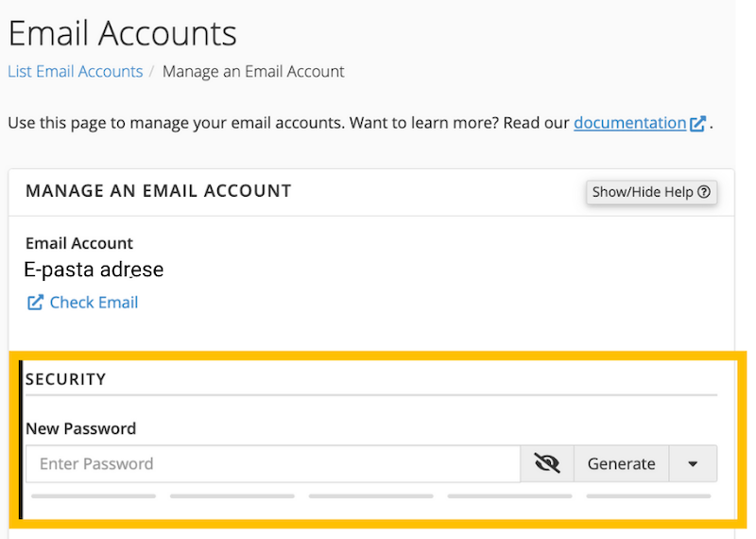Click the external-link icon beside Check Email

(35, 303)
